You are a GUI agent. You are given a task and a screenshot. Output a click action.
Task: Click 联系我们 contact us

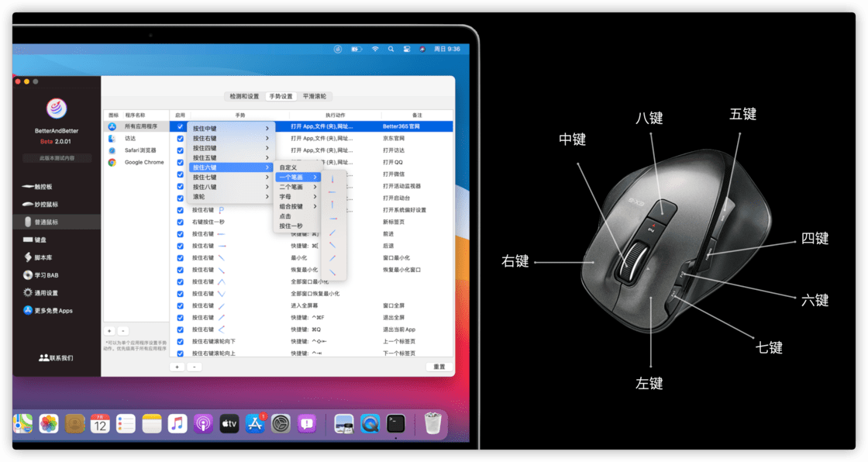click(x=56, y=358)
